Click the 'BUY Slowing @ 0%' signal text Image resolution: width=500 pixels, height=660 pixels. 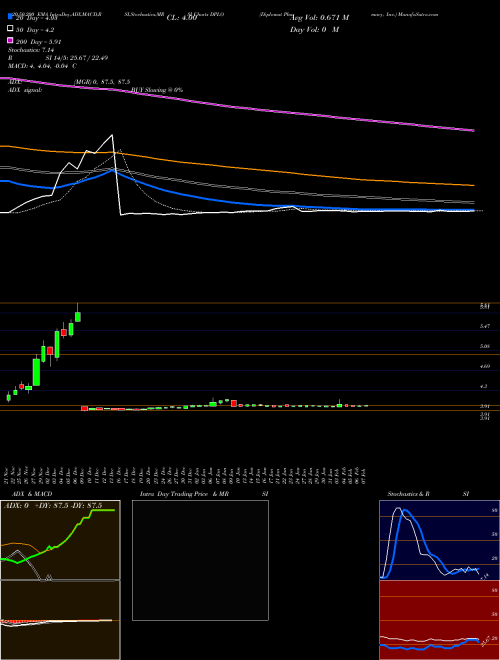157,90
